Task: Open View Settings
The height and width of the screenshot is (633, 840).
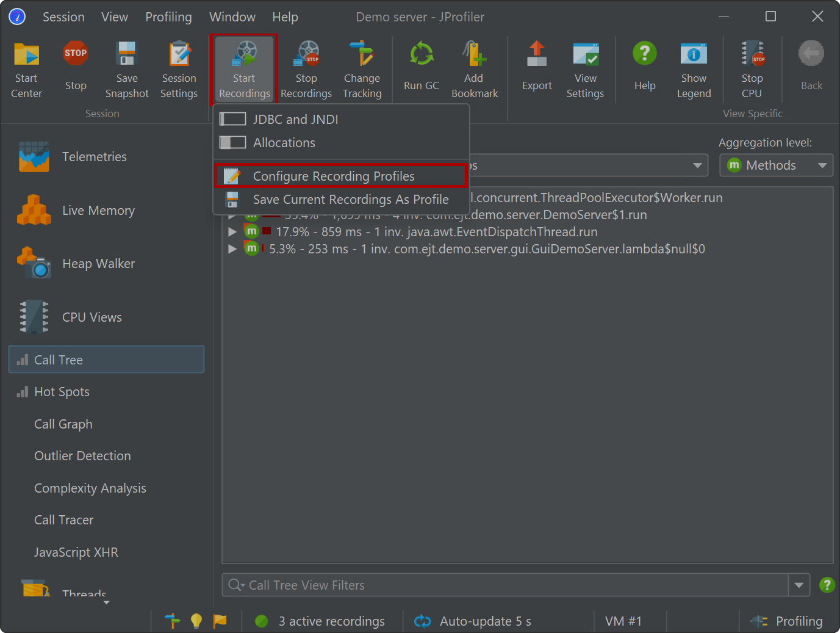Action: [585, 70]
